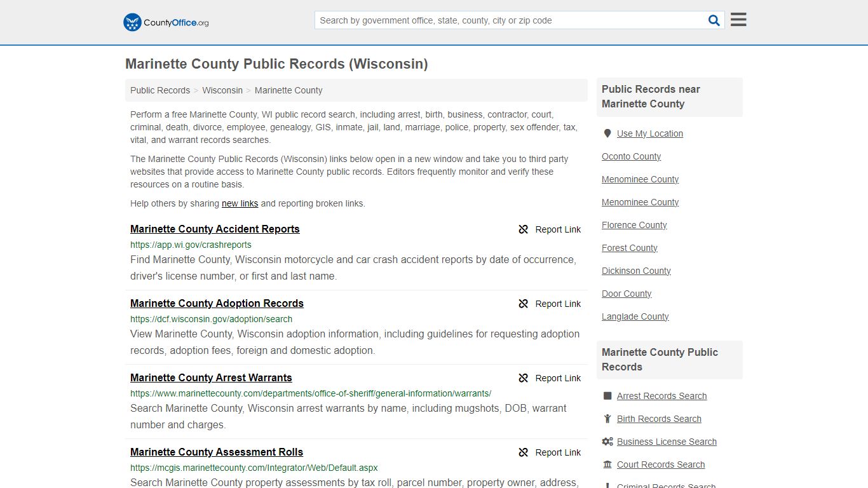Click the page title Marinette County Public Records

[276, 64]
